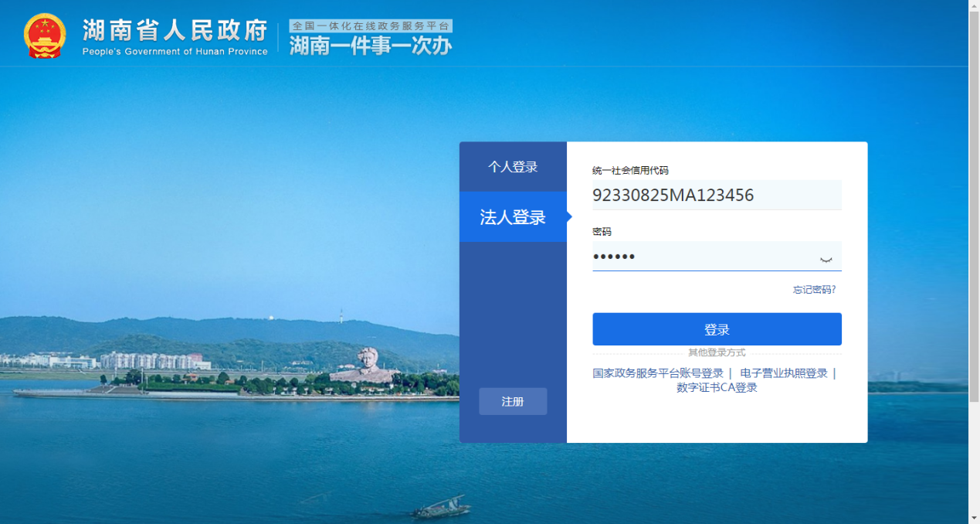Open the 忘记密码? link
This screenshot has height=524, width=980.
pyautogui.click(x=814, y=290)
